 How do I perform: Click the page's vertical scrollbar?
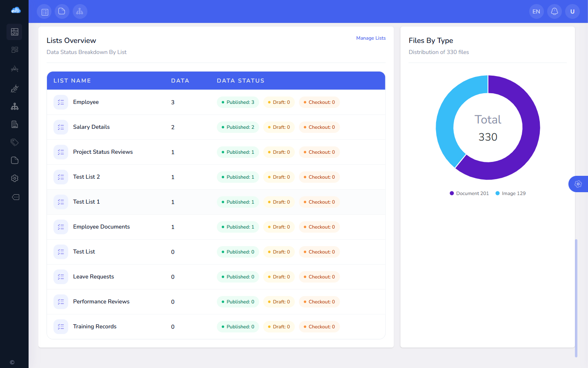point(576,298)
